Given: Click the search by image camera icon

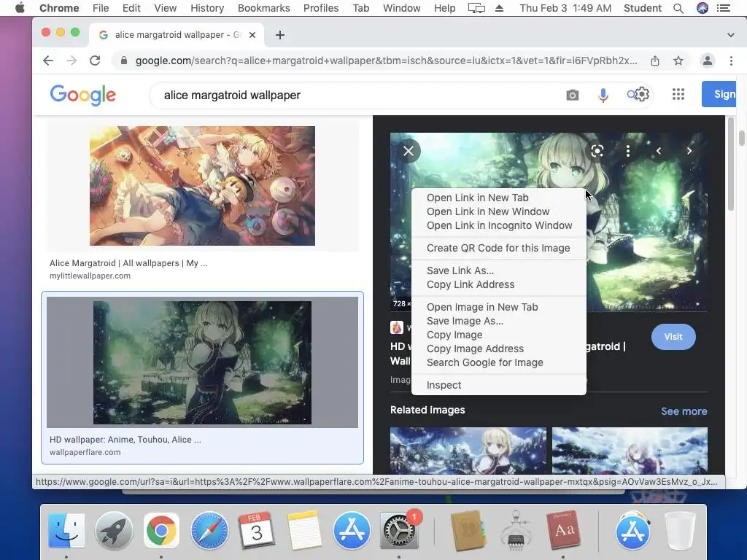Looking at the screenshot, I should (572, 96).
